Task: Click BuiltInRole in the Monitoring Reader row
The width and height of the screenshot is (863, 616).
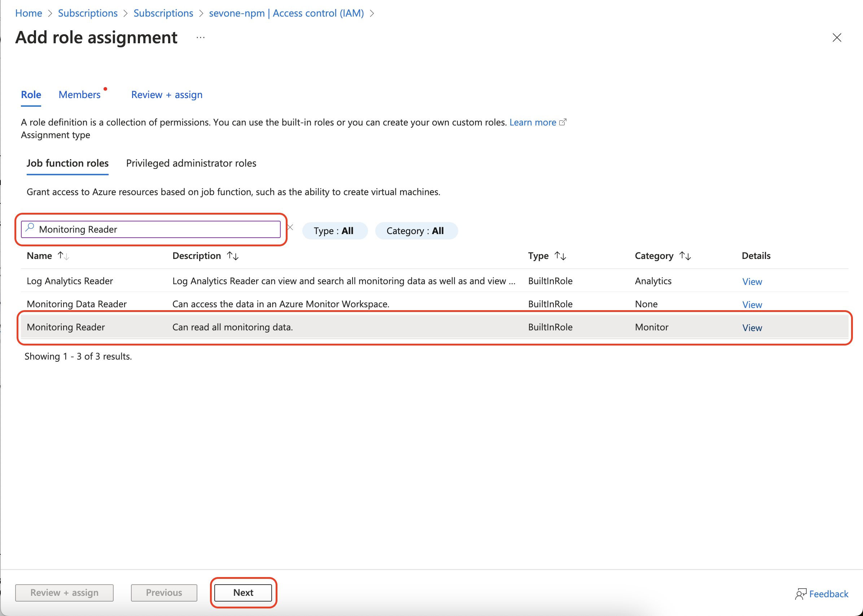Action: tap(550, 327)
